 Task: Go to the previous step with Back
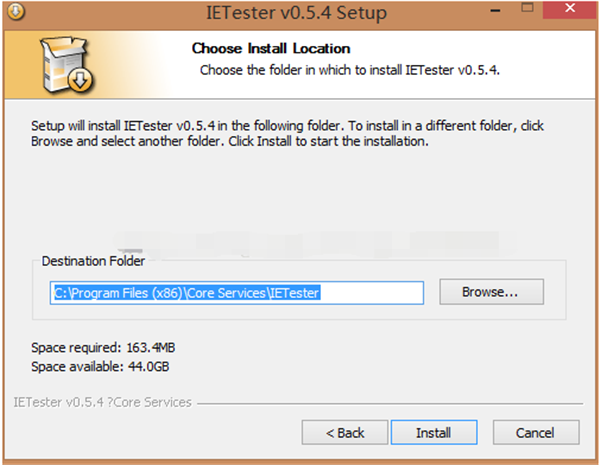point(345,433)
